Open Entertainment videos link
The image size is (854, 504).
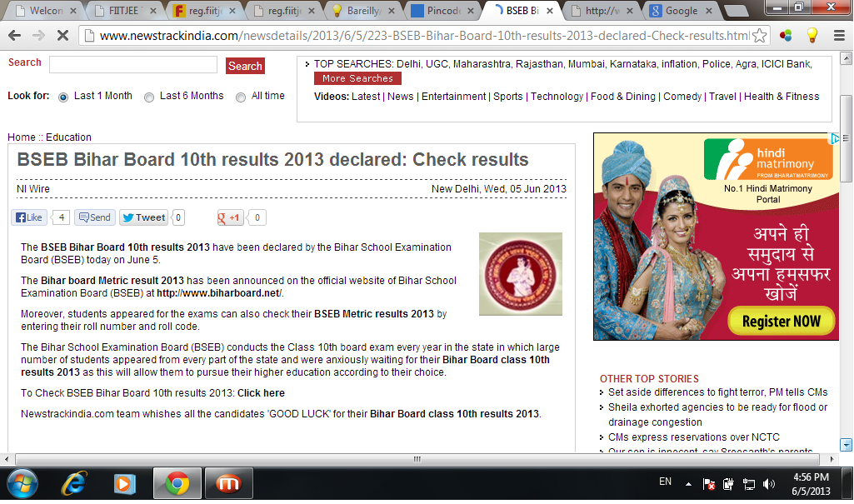click(x=454, y=97)
